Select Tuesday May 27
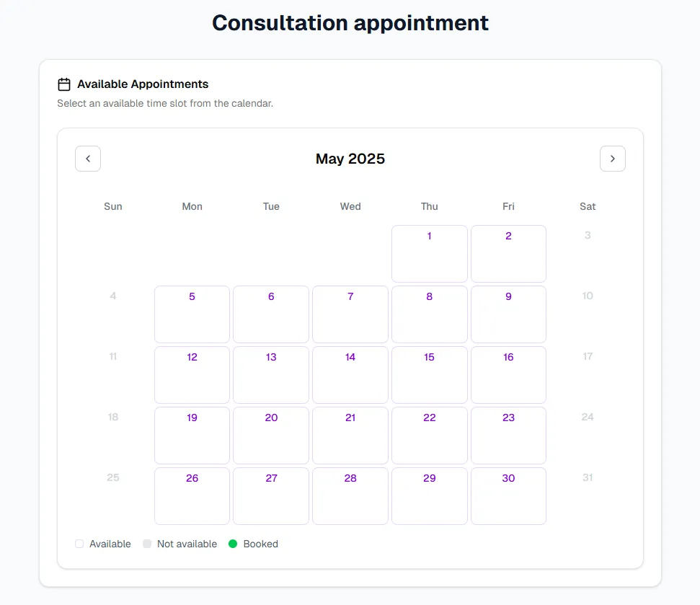This screenshot has width=700, height=605. 271,495
